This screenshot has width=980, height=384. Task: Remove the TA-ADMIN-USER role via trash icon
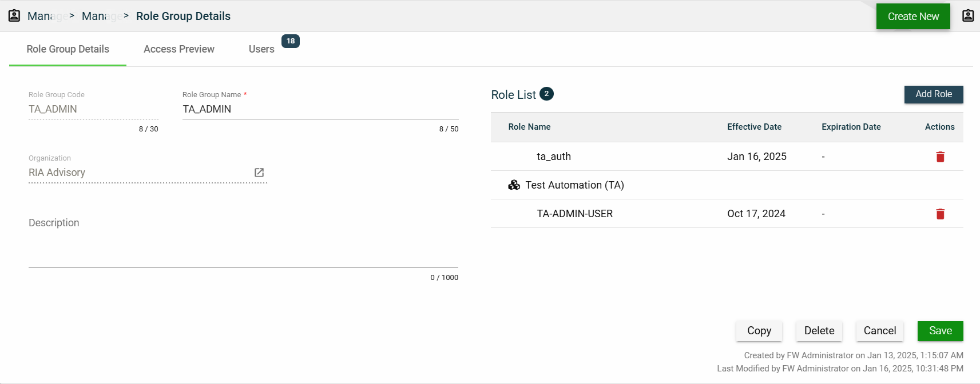[940, 214]
